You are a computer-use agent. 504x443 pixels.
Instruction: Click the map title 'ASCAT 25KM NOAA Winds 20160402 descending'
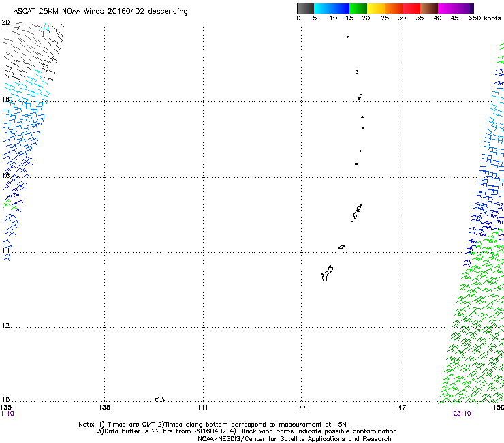click(x=100, y=12)
